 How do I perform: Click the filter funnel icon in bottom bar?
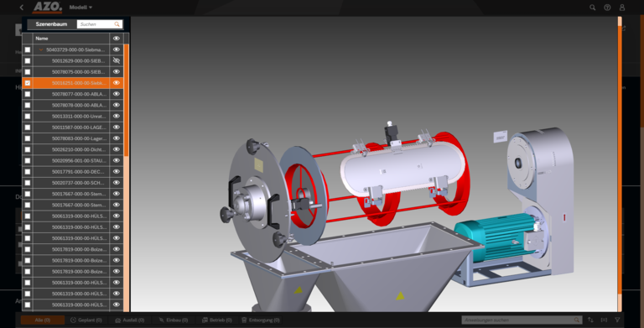pyautogui.click(x=617, y=320)
